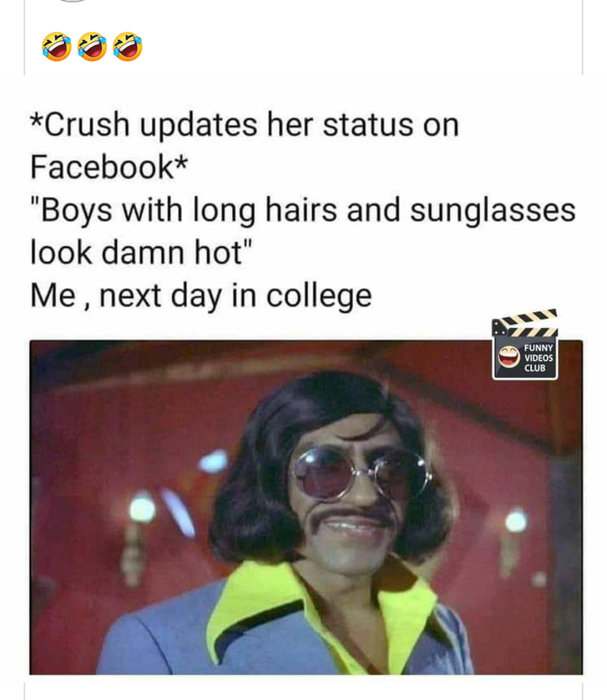Click the "look damn hot" text line
The width and height of the screenshot is (607, 700).
pos(141,253)
